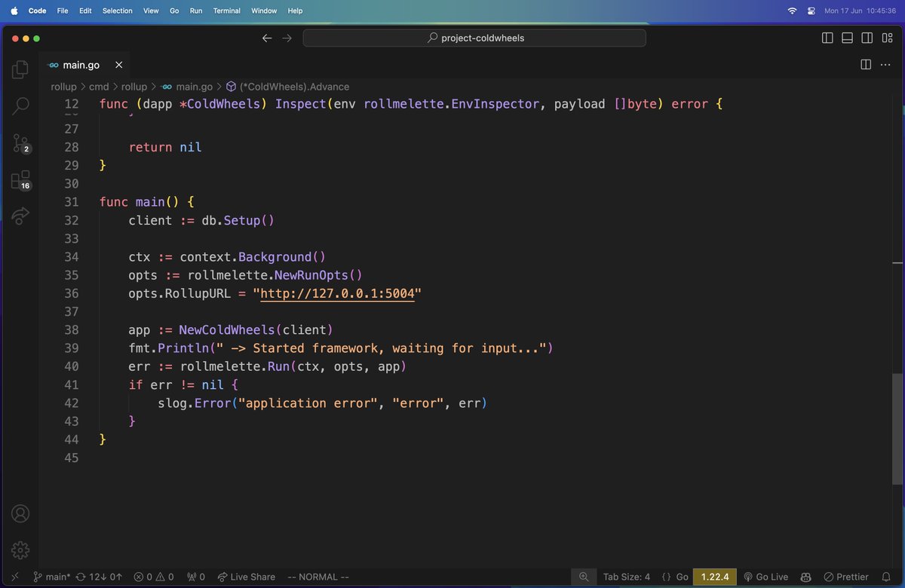Image resolution: width=905 pixels, height=588 pixels.
Task: Click the zoom magnifier in status bar
Action: [584, 577]
